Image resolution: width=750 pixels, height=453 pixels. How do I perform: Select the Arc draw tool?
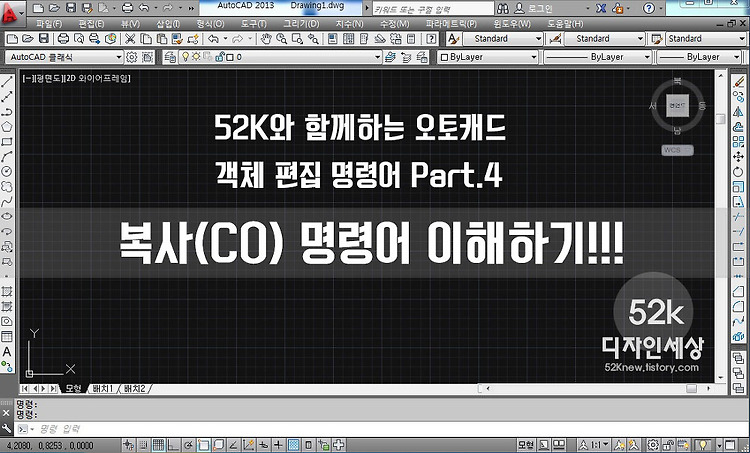click(x=7, y=156)
